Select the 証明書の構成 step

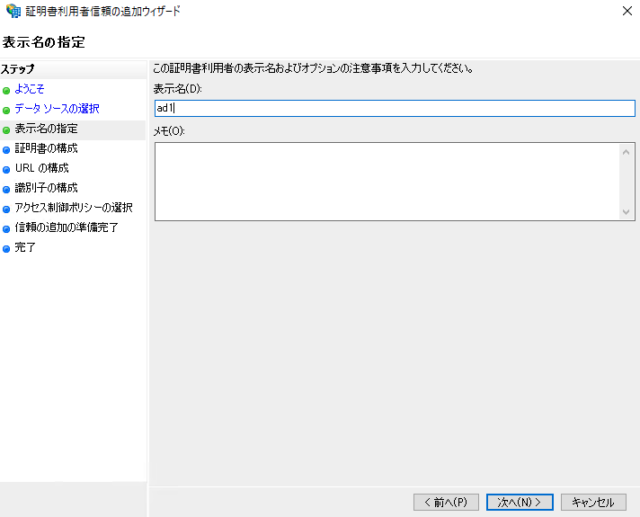(46, 148)
